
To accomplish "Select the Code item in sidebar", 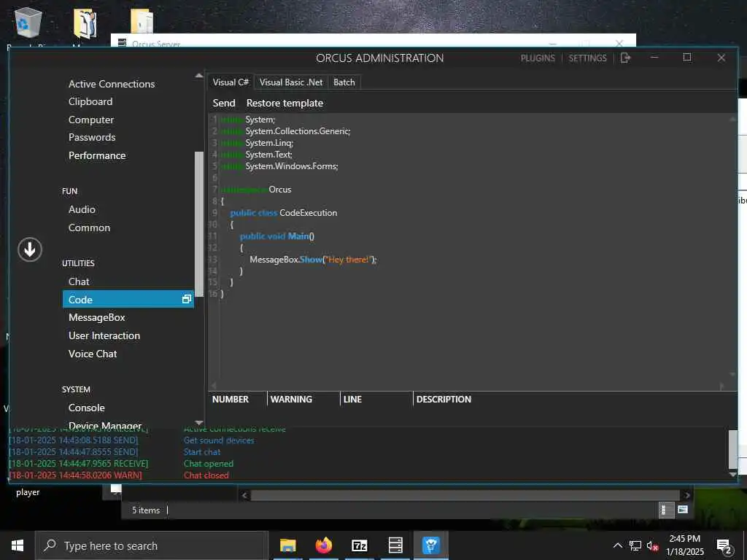I will tap(128, 300).
